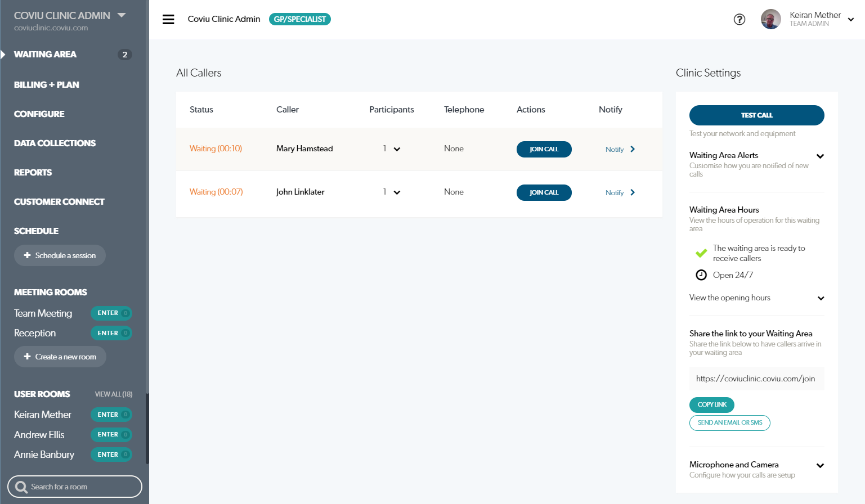Enter the Reception room
The width and height of the screenshot is (865, 504).
tap(111, 333)
